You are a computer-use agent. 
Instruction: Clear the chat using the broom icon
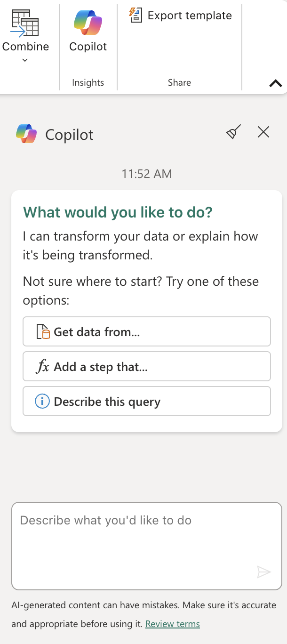tap(234, 132)
